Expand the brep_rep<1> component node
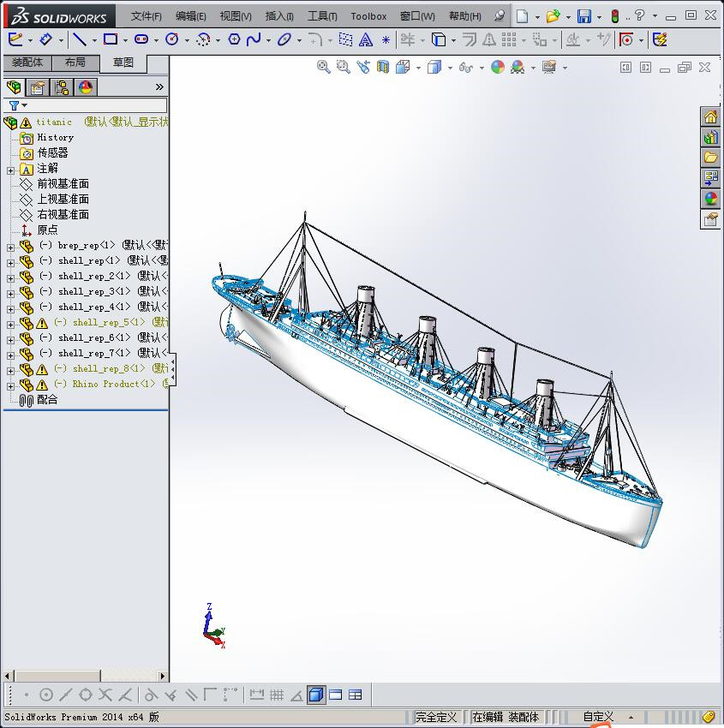The width and height of the screenshot is (724, 728). [x=10, y=248]
